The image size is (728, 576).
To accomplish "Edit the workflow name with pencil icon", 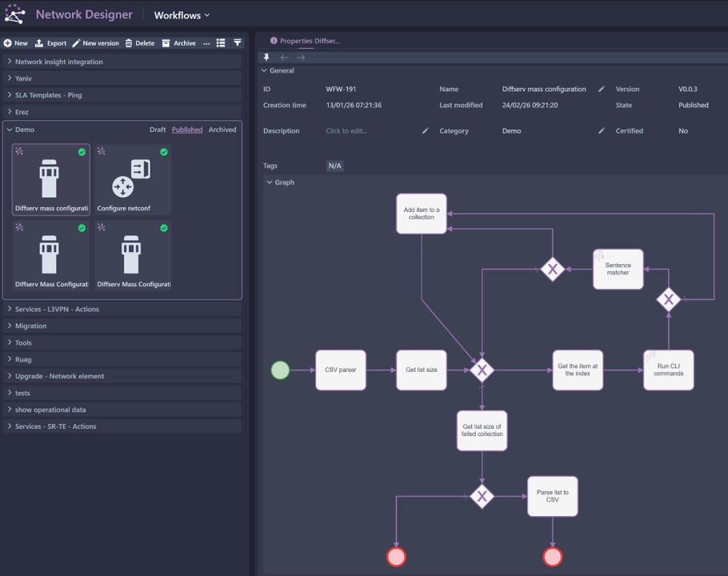I will click(602, 90).
